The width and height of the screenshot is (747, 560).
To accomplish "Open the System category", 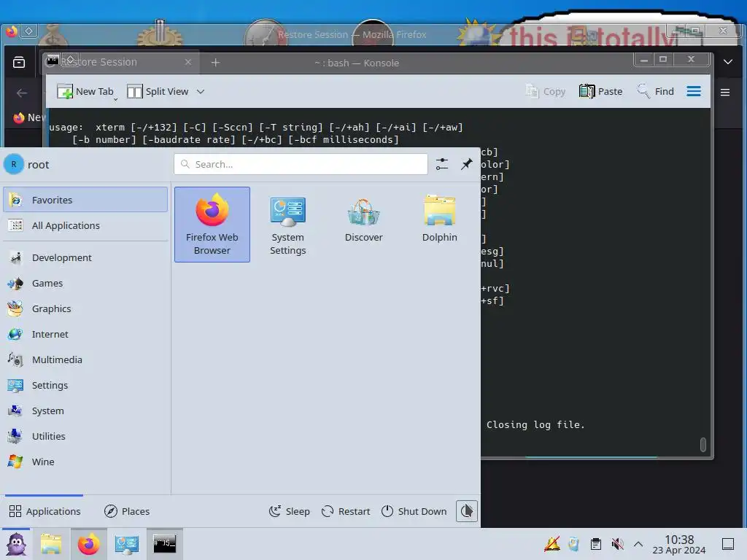I will (x=85, y=411).
